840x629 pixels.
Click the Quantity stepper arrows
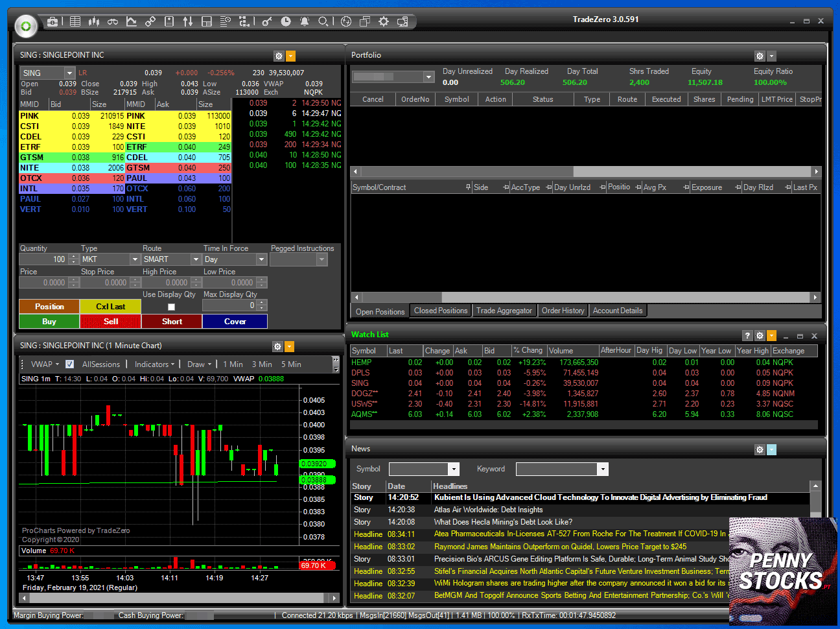point(73,259)
